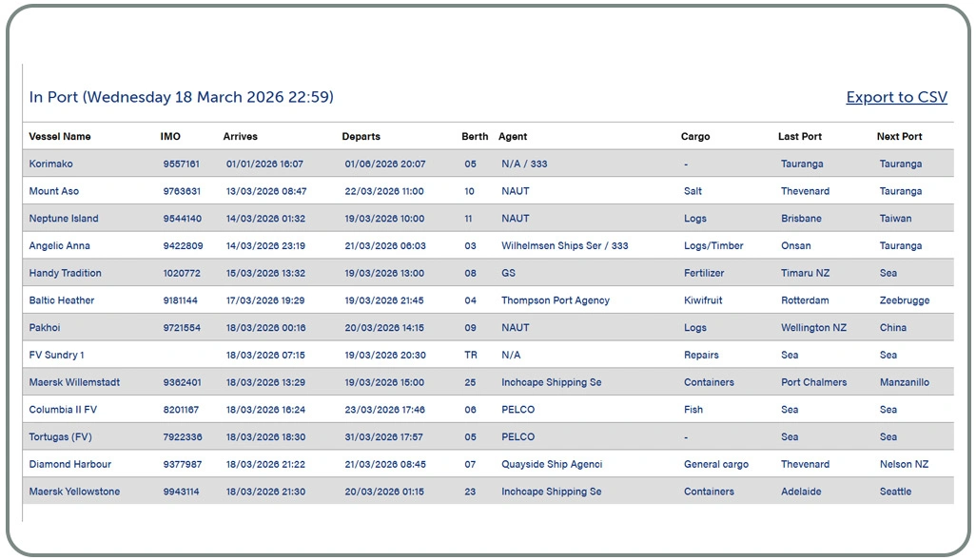
Task: Open the Korimako vessel entry
Action: point(51,164)
